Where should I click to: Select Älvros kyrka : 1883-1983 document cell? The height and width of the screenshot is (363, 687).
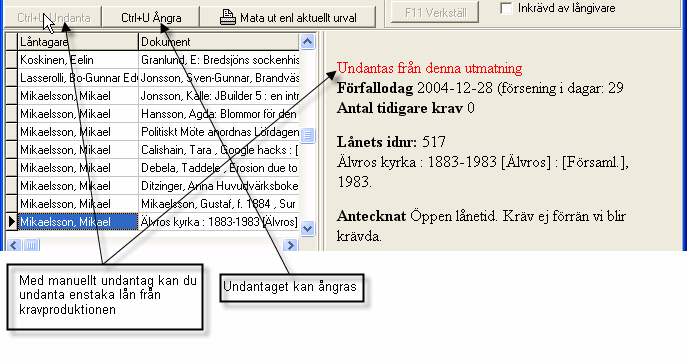tap(219, 222)
